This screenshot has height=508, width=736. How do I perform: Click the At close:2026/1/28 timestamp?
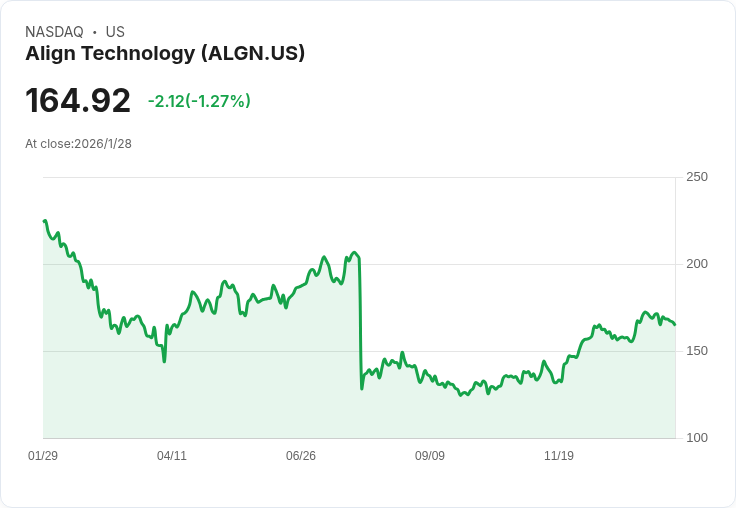pos(78,144)
